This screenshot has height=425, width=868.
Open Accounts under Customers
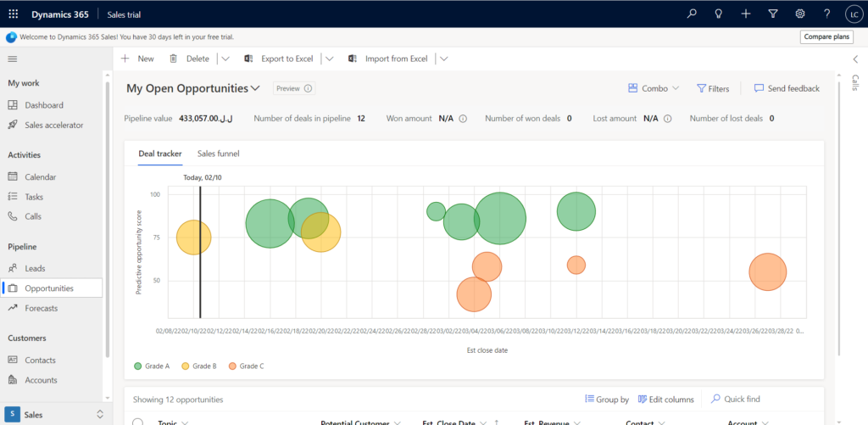coord(32,380)
